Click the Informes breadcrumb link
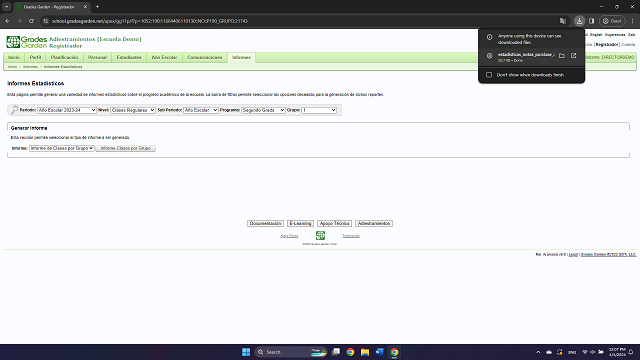This screenshot has height=360, width=640. (x=30, y=67)
